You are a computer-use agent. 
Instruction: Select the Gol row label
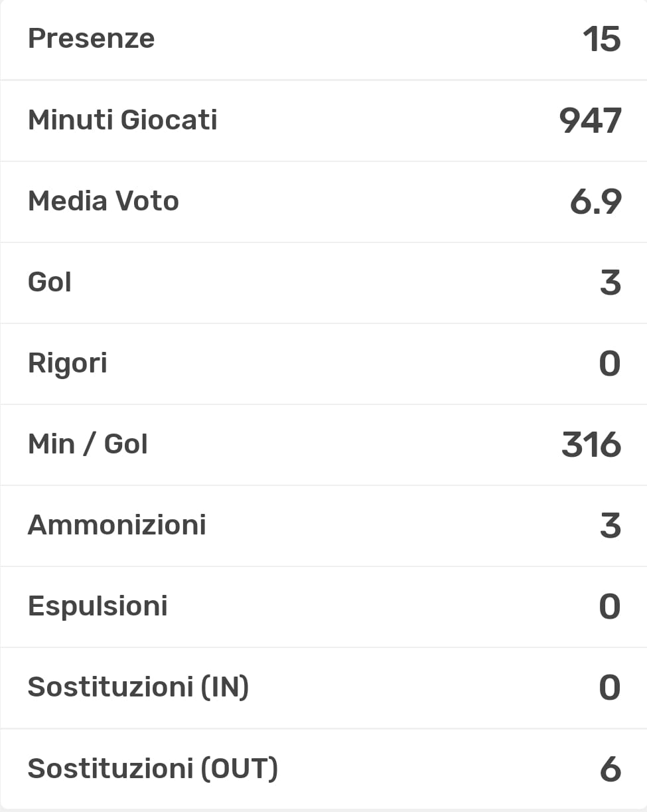50,282
